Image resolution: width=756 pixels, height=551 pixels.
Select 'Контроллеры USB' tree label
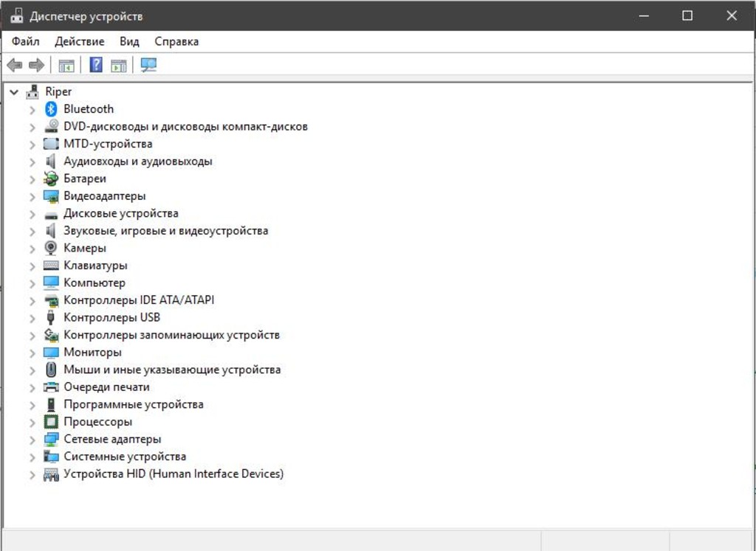pos(112,317)
